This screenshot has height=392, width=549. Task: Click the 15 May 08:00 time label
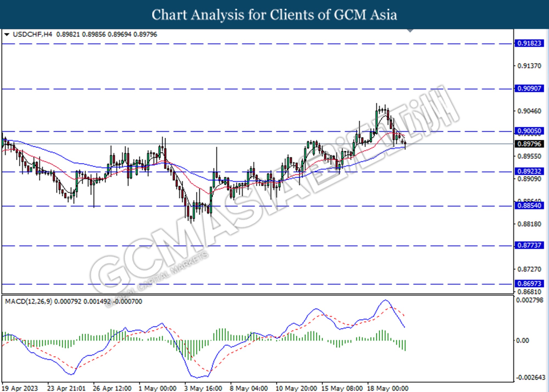[342, 388]
